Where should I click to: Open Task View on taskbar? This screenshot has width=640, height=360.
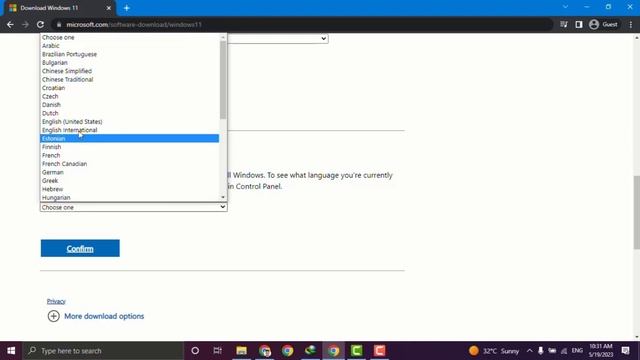click(x=218, y=351)
